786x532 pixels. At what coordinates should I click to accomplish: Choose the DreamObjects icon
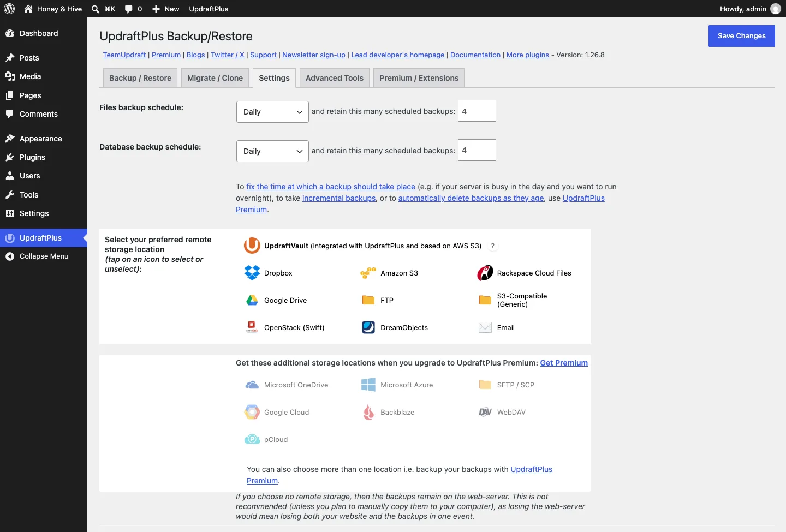[368, 327]
